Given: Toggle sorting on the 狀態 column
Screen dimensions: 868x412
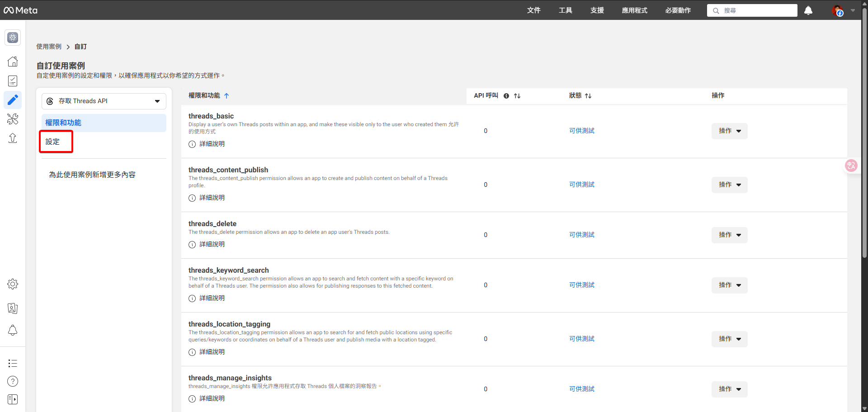Looking at the screenshot, I should pyautogui.click(x=589, y=95).
